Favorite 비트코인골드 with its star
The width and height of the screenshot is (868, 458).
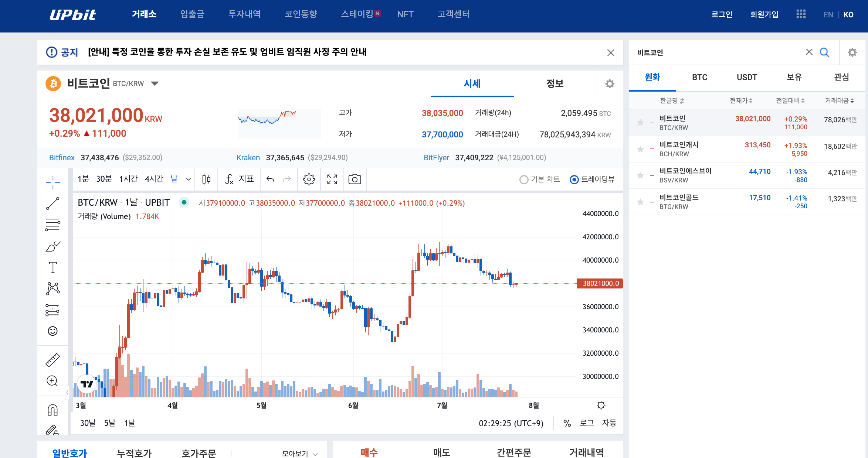(x=641, y=202)
